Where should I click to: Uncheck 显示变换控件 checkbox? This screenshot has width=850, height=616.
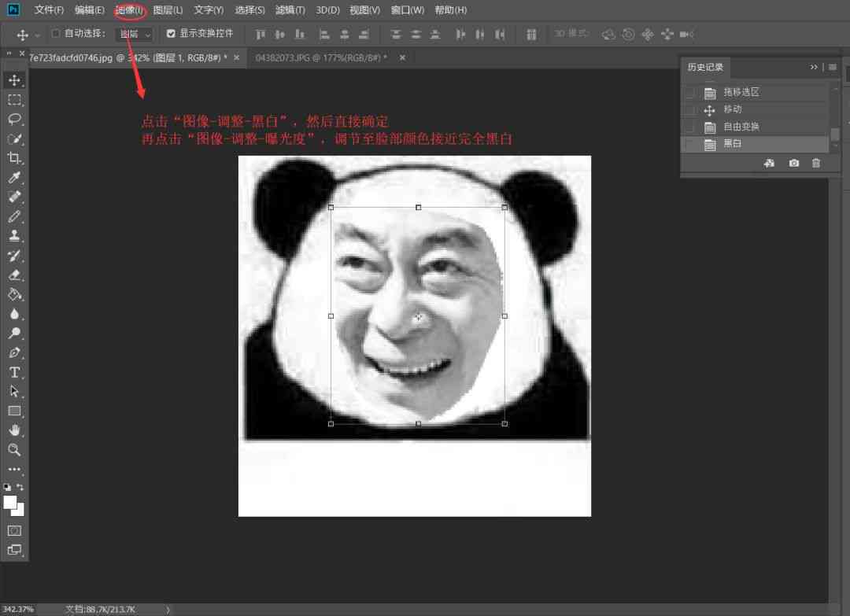tap(171, 34)
